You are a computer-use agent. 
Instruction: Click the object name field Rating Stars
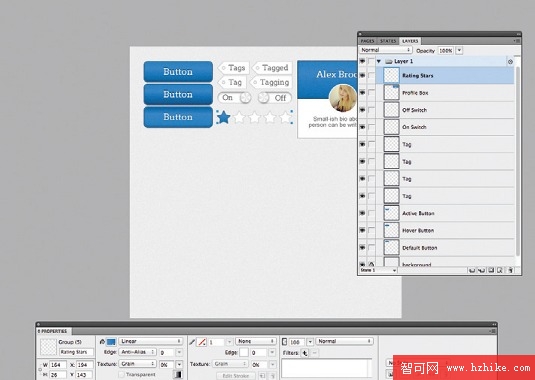[x=76, y=352]
